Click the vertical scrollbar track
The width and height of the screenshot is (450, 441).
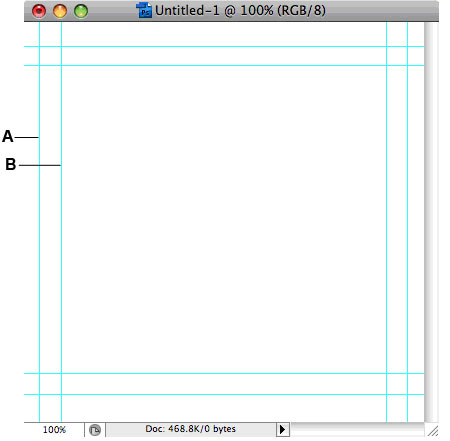431,222
